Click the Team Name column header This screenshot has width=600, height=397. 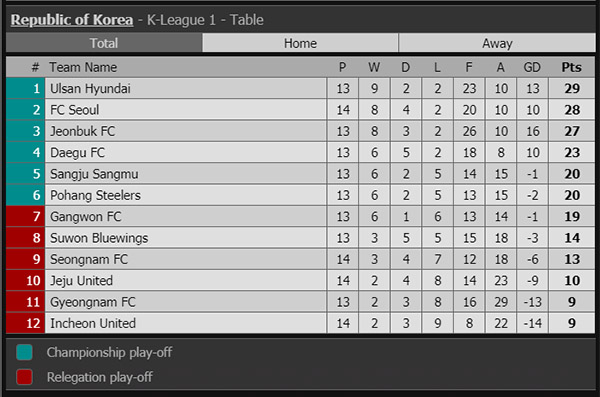[83, 67]
